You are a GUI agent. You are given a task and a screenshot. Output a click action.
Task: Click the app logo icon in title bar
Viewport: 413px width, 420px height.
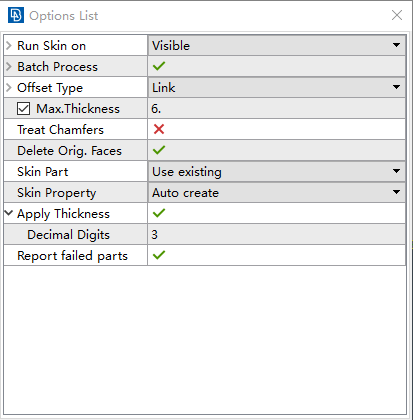pyautogui.click(x=16, y=15)
